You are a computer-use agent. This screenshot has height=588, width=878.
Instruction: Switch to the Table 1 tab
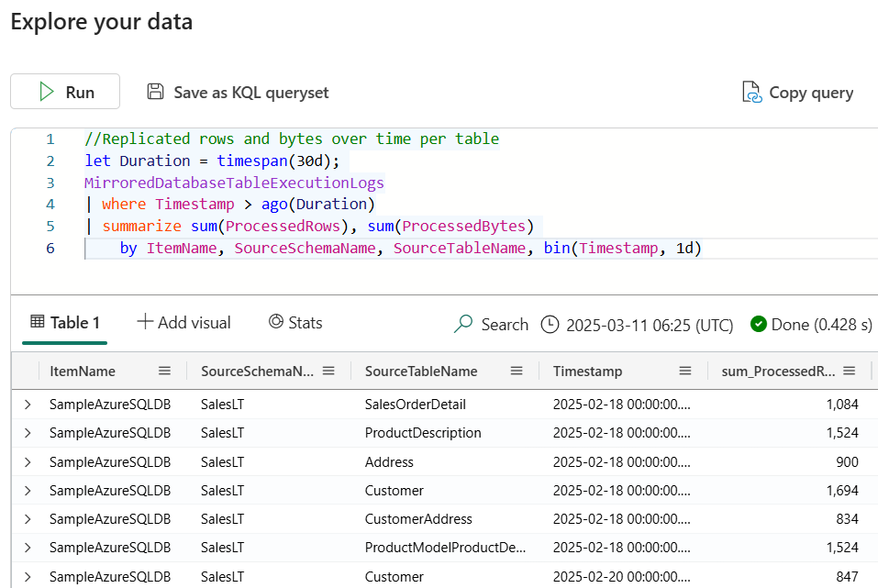coord(64,323)
